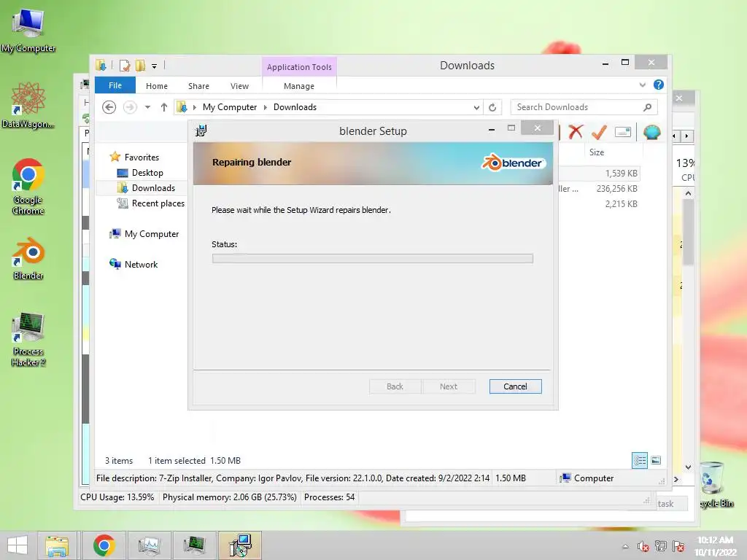
Task: Cancel the blender repair setup
Action: pyautogui.click(x=515, y=386)
